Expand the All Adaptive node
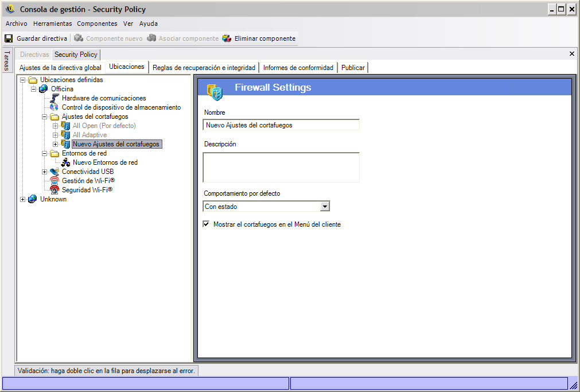580x392 pixels. 55,135
